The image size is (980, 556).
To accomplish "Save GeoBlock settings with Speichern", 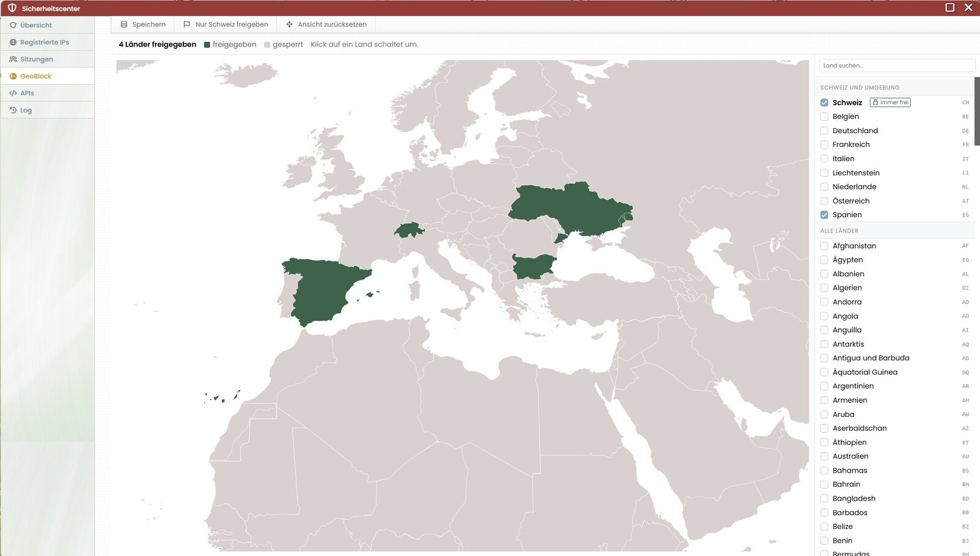I will tap(143, 25).
